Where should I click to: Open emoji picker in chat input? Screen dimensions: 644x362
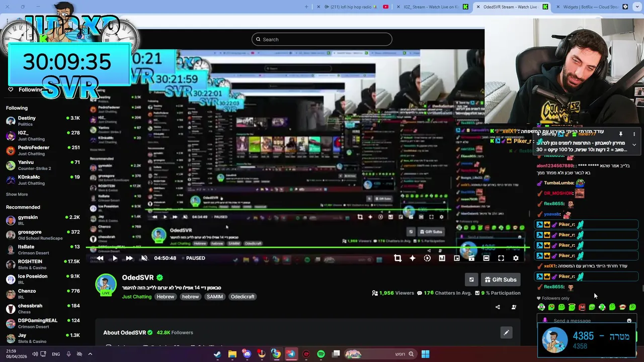click(x=629, y=321)
